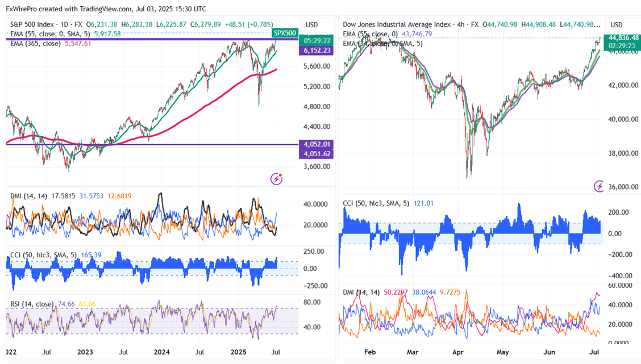Click 2024 on S&P time axis
The image size is (641, 364).
(x=161, y=352)
